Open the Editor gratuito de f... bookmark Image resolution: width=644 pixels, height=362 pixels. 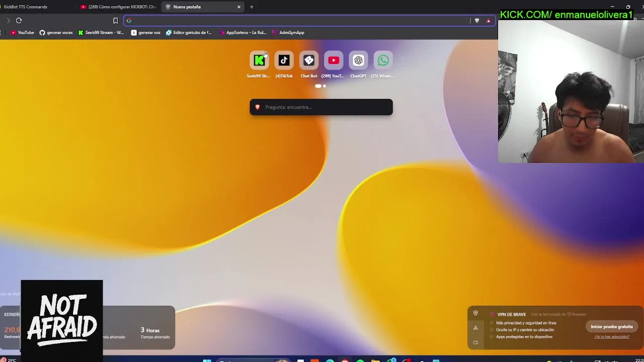(x=188, y=33)
